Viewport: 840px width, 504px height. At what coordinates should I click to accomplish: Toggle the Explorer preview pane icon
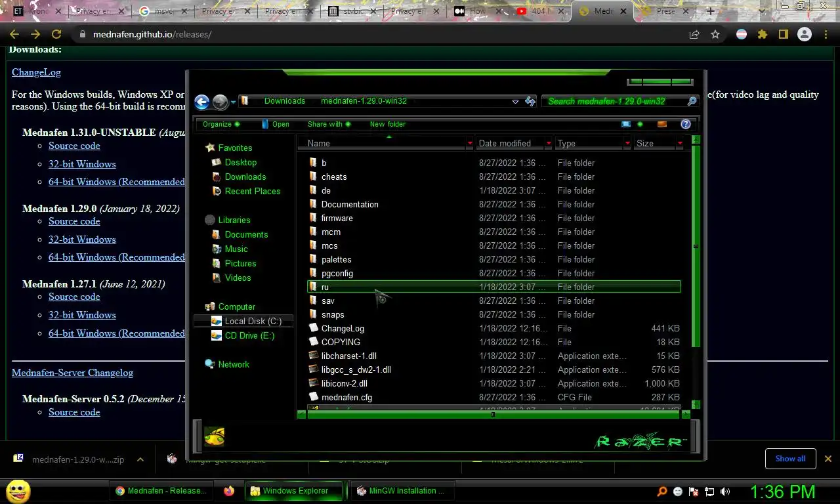[x=662, y=124]
